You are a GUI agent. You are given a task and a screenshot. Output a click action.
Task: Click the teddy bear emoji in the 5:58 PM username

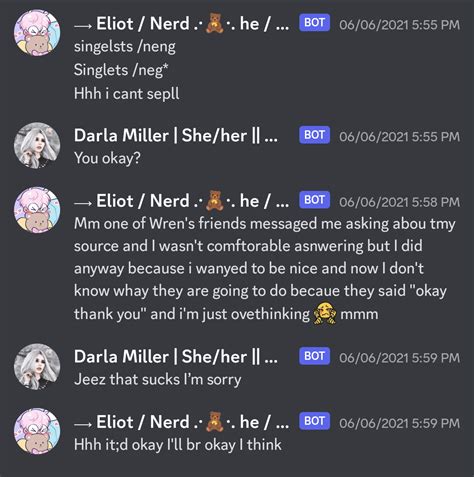[215, 201]
